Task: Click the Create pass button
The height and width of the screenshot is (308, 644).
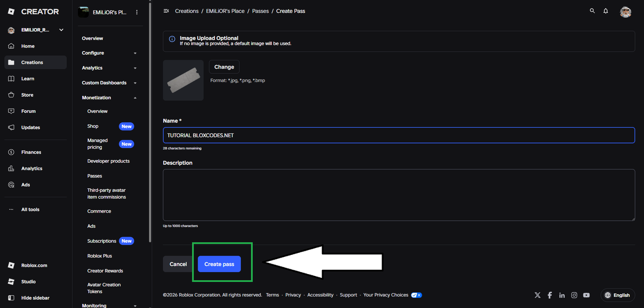Action: tap(219, 264)
